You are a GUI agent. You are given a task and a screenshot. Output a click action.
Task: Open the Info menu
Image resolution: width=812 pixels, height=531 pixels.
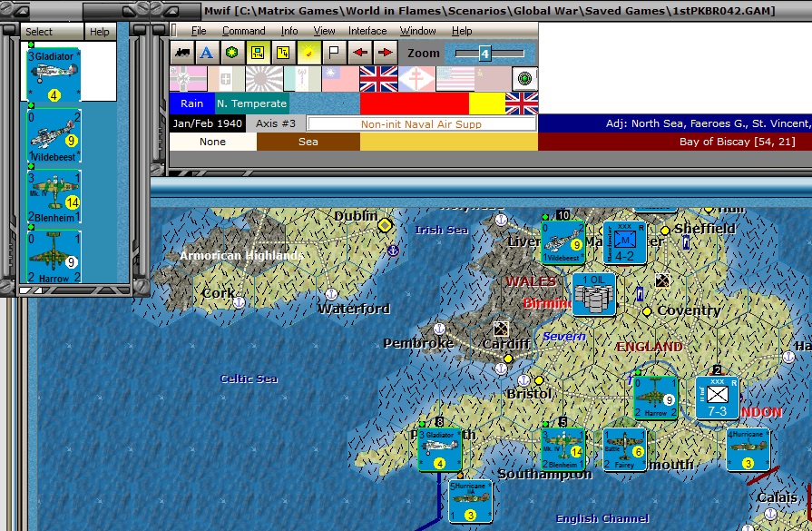tap(289, 31)
